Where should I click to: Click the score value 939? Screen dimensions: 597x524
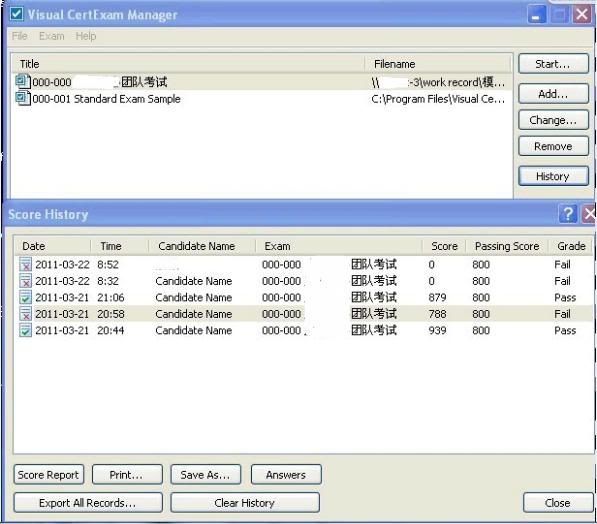point(437,331)
